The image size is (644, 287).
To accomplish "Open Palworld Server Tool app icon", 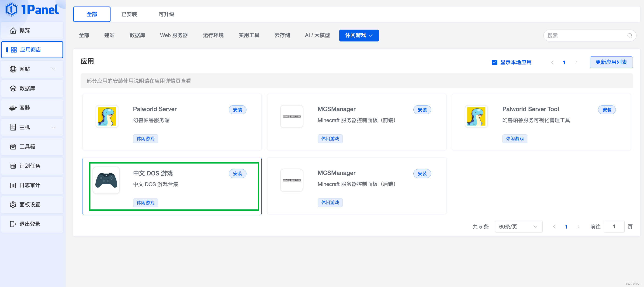I will [476, 116].
